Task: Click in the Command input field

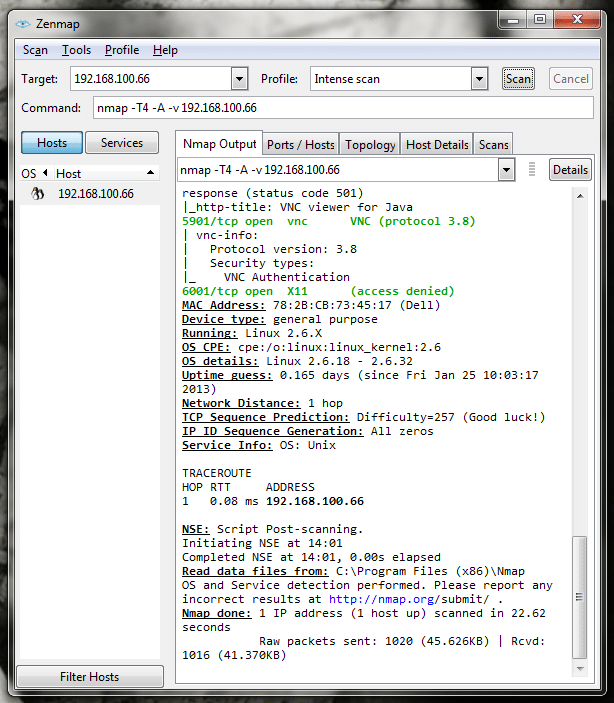Action: (x=343, y=108)
